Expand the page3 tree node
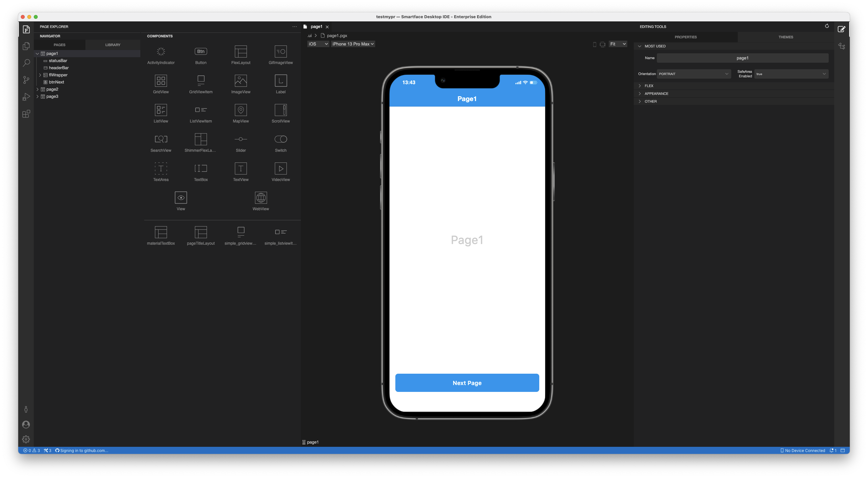This screenshot has height=478, width=868. (37, 97)
